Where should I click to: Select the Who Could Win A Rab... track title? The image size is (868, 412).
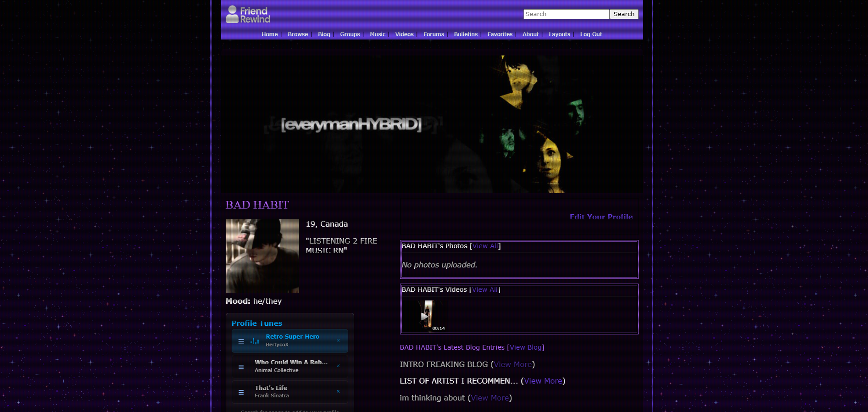291,362
